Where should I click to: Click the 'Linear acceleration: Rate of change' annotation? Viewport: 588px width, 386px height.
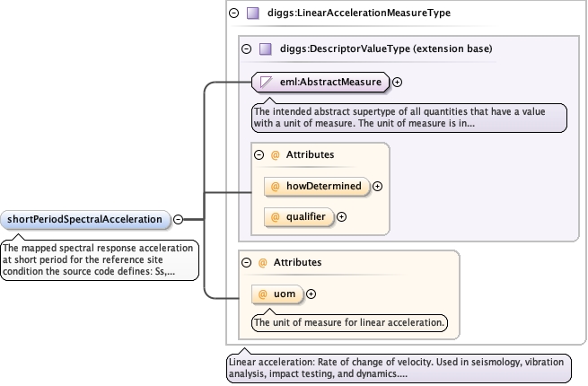tap(399, 368)
